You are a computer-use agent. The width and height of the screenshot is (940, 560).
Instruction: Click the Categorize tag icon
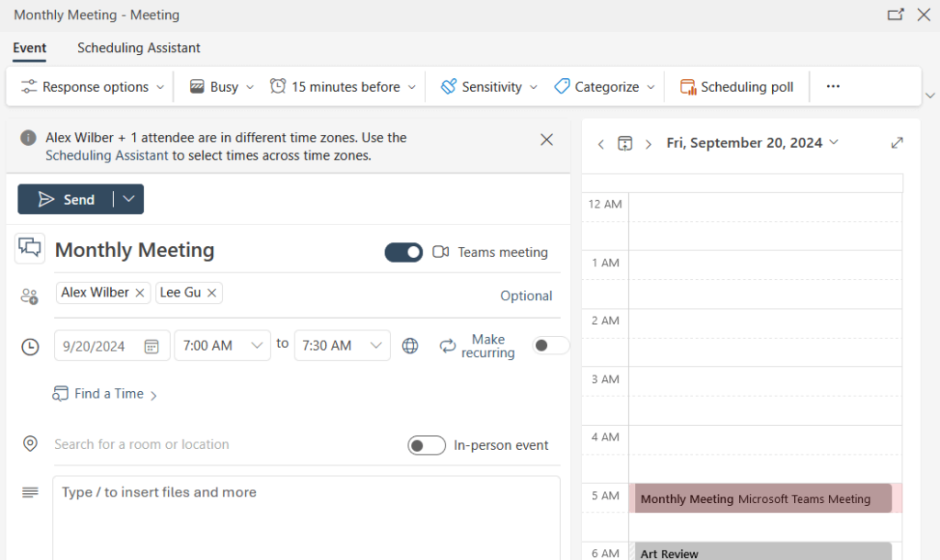562,86
